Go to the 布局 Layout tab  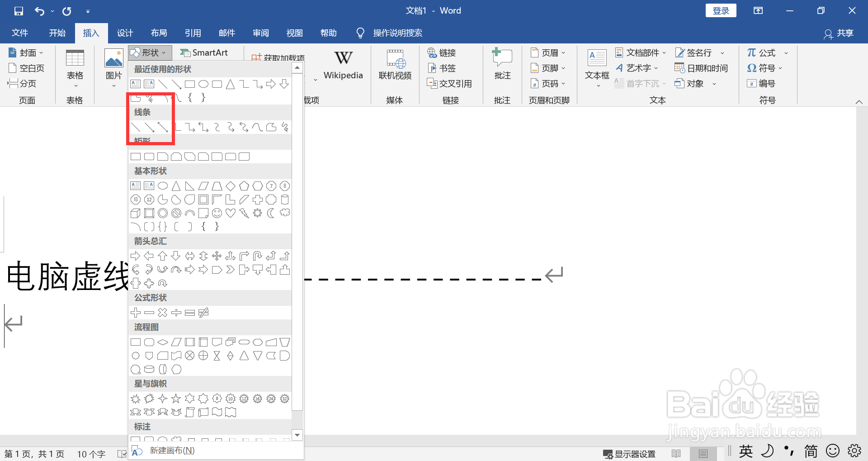pyautogui.click(x=159, y=33)
